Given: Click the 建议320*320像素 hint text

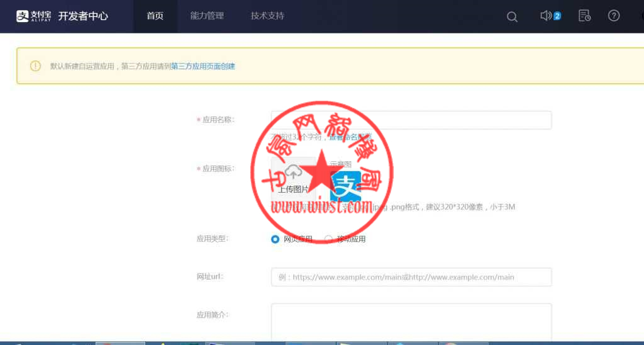Looking at the screenshot, I should (454, 207).
